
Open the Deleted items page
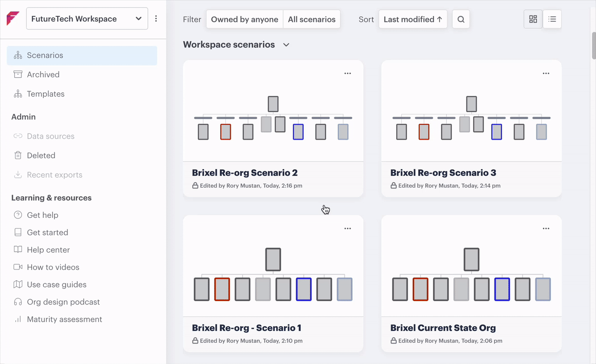[x=41, y=155]
